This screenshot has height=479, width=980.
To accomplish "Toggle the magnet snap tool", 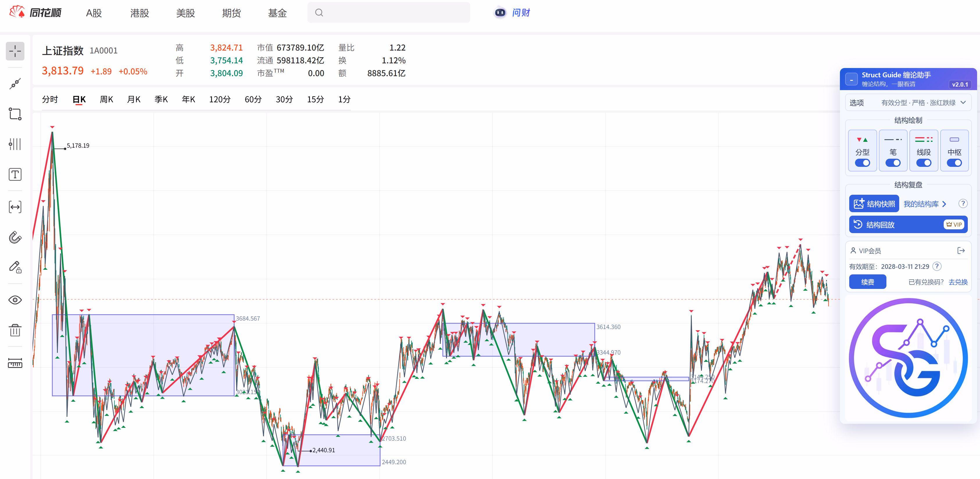I will point(15,237).
